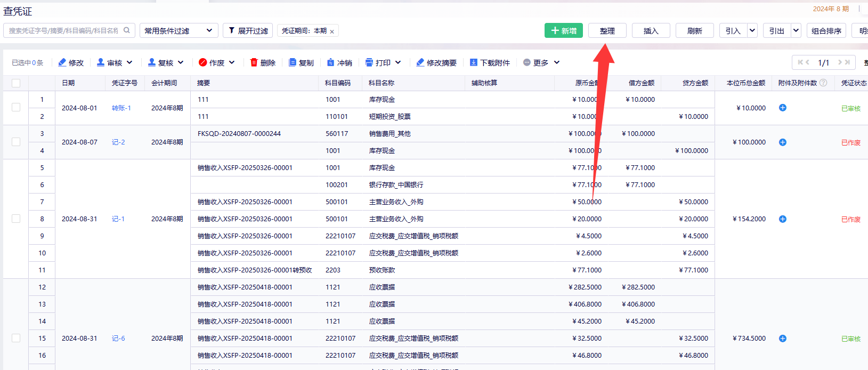The image size is (868, 370).
Task: Click the 组合排序 button
Action: (826, 30)
